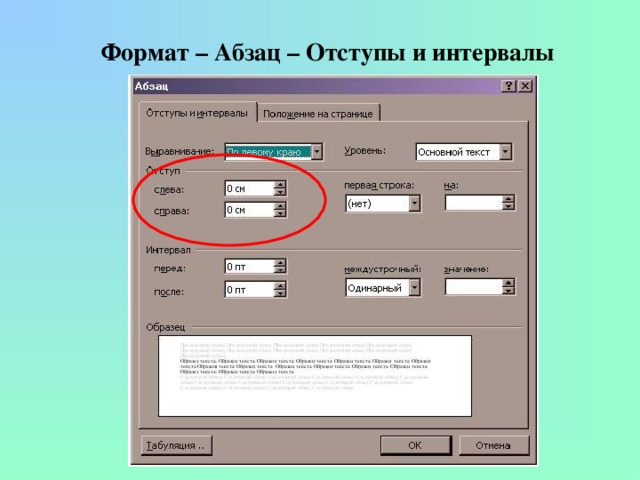Decrease the справа indent value
640x480 pixels.
point(280,213)
